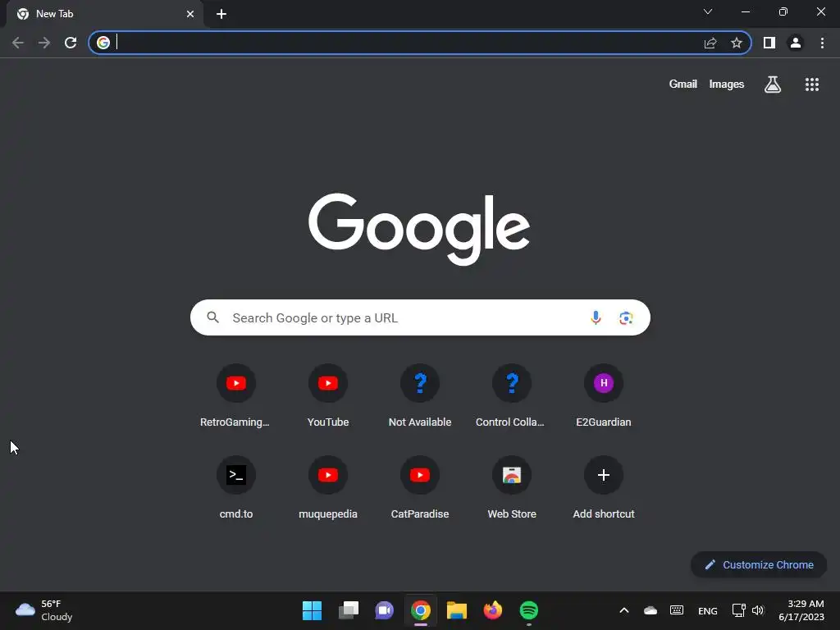Open the tab search chevron
Viewport: 840px width, 630px height.
coord(708,11)
